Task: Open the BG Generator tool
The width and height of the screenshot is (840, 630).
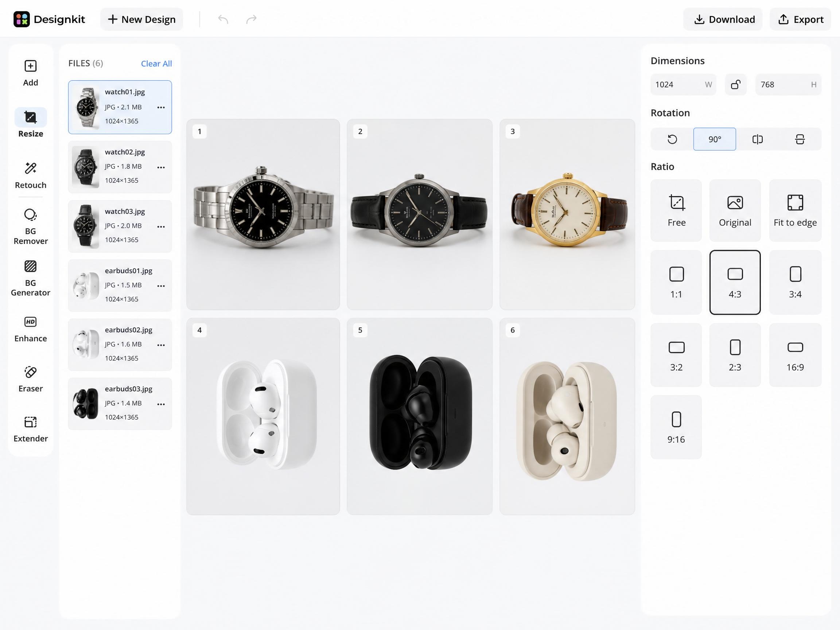Action: pyautogui.click(x=30, y=278)
